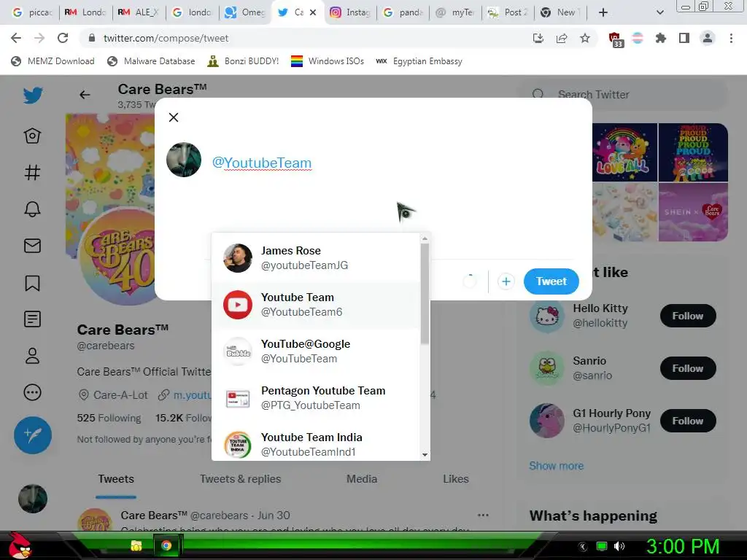Open the Malware Database bookmark

point(152,61)
